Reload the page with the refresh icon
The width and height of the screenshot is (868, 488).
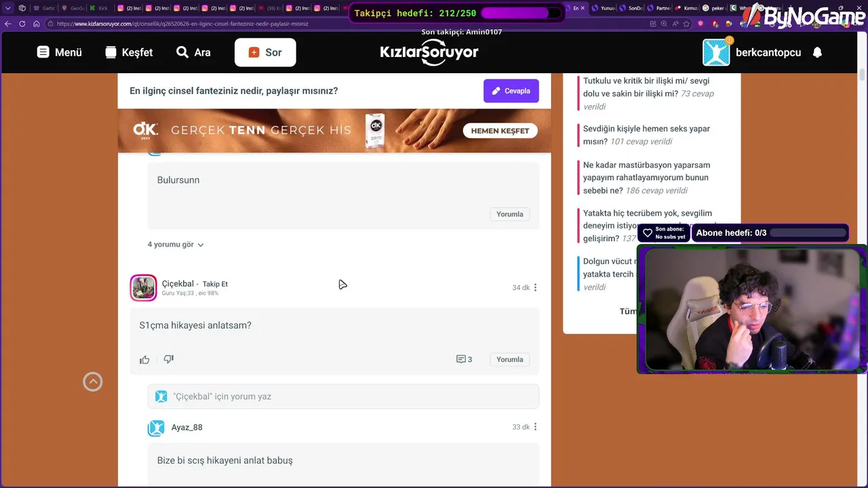tap(22, 24)
